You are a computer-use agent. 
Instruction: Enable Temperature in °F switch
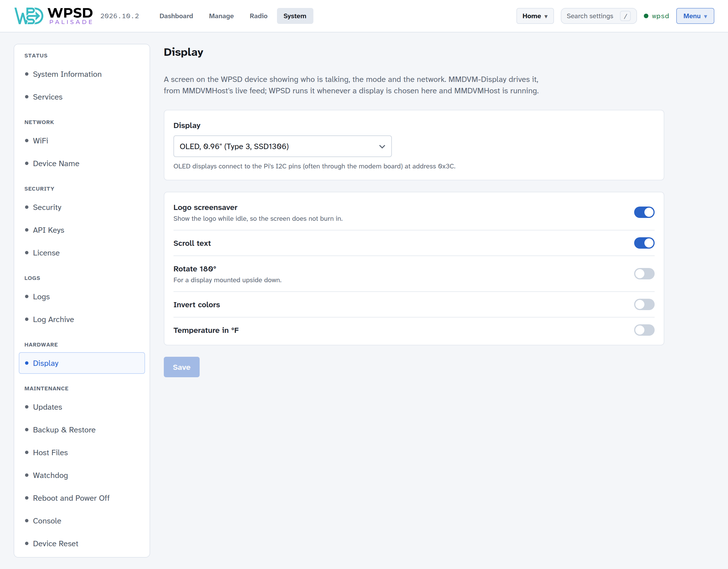click(x=644, y=330)
